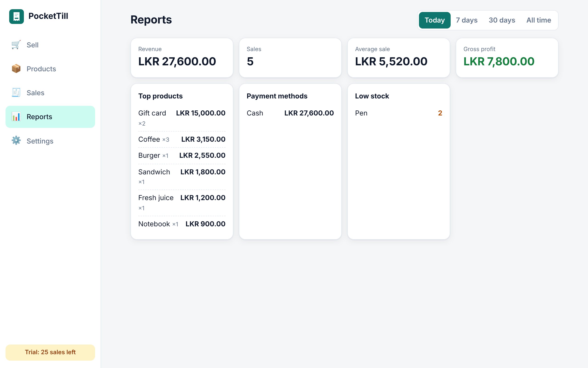Click the receipt Sales icon in sidebar
Image resolution: width=588 pixels, height=368 pixels.
coord(16,92)
